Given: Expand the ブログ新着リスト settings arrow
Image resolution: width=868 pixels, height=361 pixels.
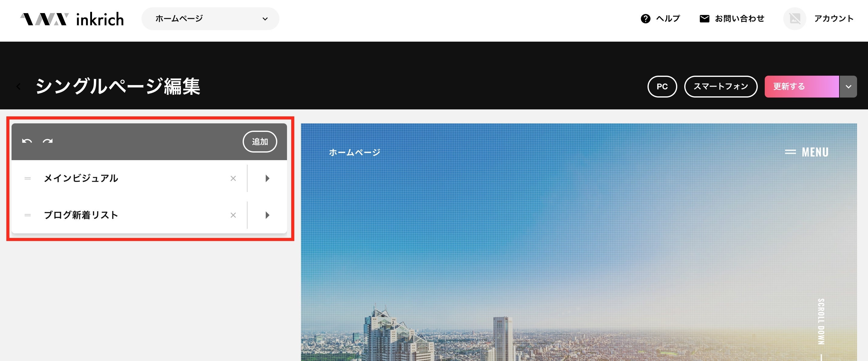Looking at the screenshot, I should [x=267, y=215].
